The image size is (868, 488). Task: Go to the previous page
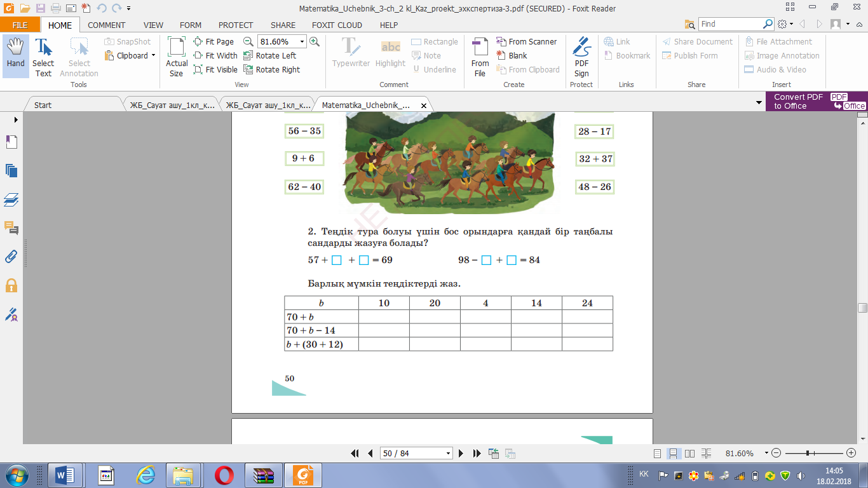coord(370,454)
